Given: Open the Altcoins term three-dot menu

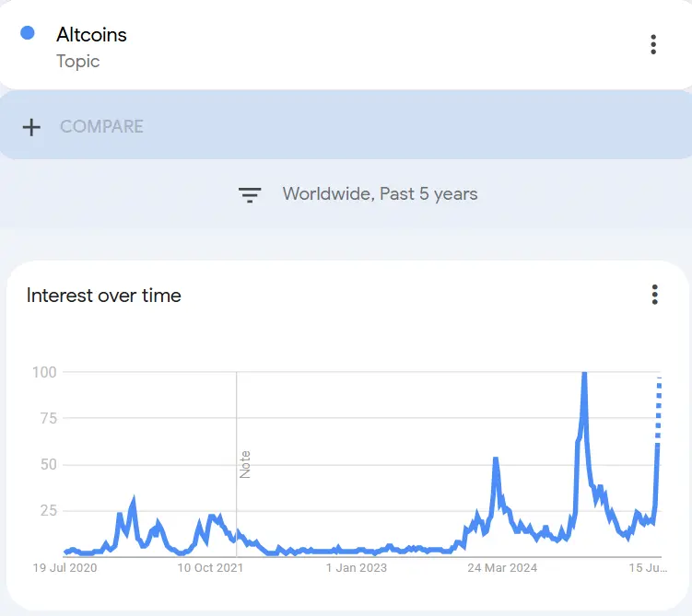Looking at the screenshot, I should coord(653,44).
